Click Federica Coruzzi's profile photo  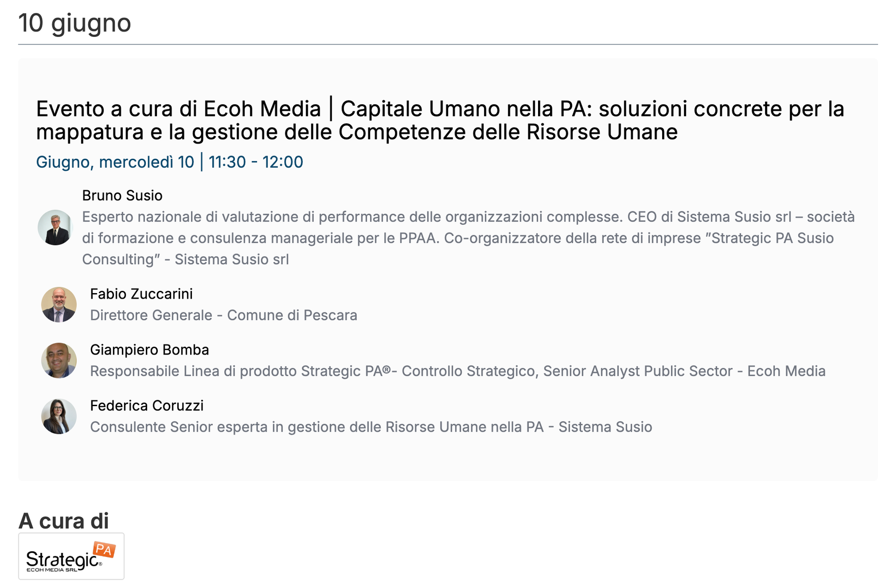(59, 416)
